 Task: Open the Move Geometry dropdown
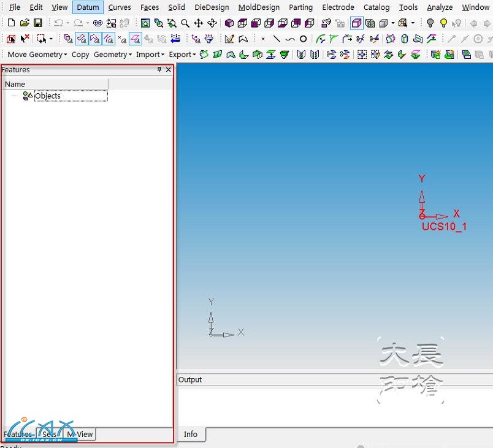(x=37, y=55)
